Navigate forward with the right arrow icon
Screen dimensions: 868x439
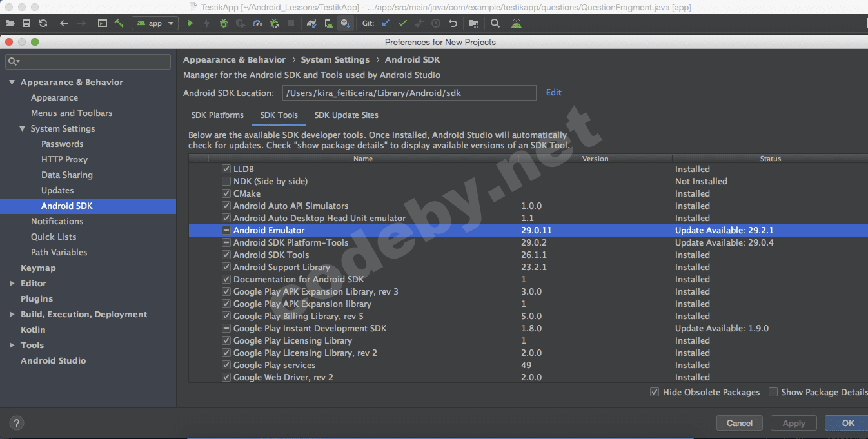pos(81,23)
